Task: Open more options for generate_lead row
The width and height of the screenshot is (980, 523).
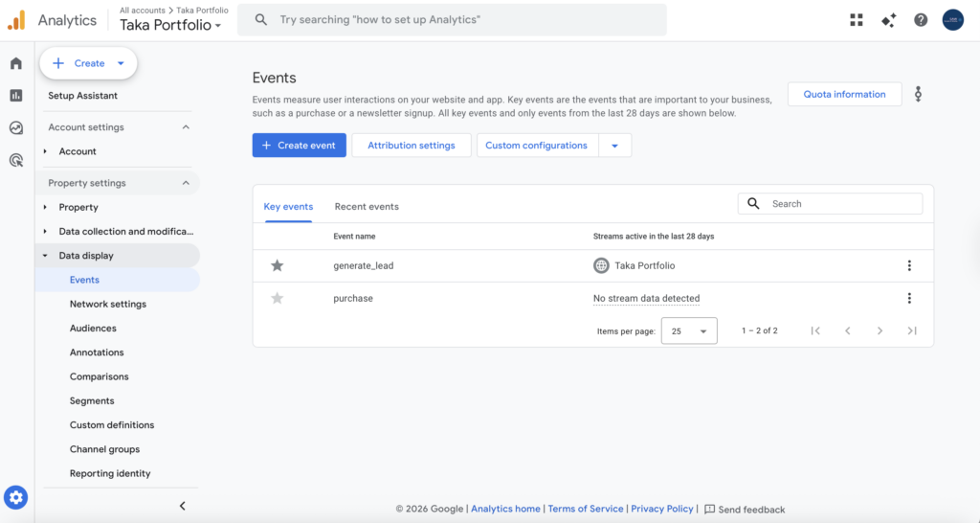Action: (909, 266)
